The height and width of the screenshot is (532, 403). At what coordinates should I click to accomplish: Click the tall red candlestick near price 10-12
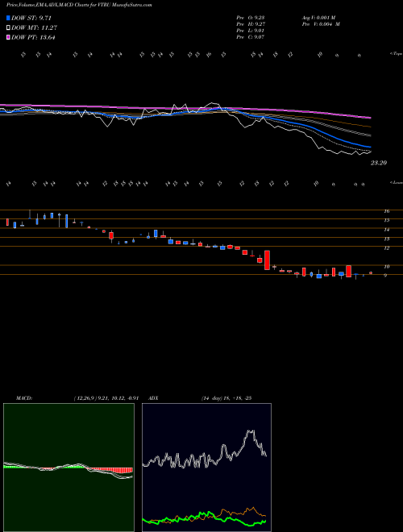(267, 260)
